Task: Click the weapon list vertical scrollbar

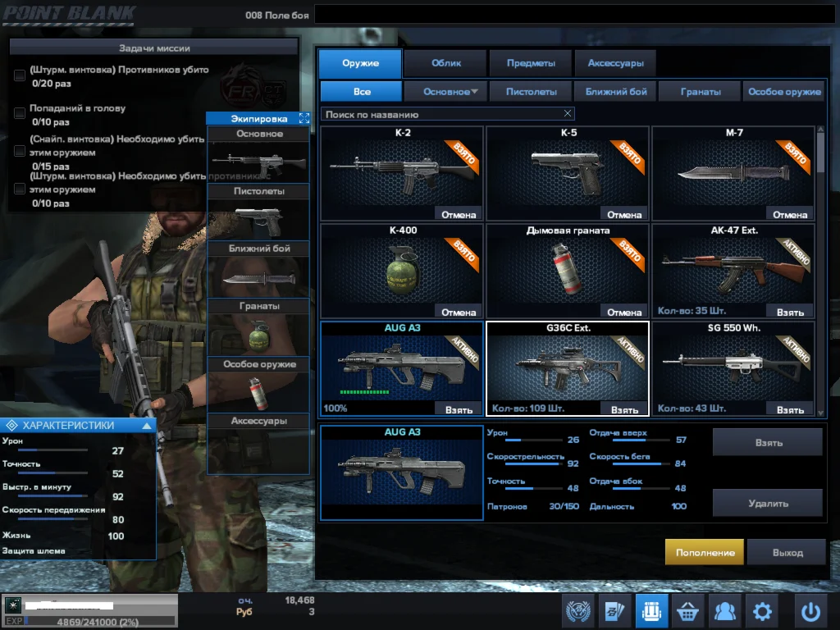Action: pos(820,152)
